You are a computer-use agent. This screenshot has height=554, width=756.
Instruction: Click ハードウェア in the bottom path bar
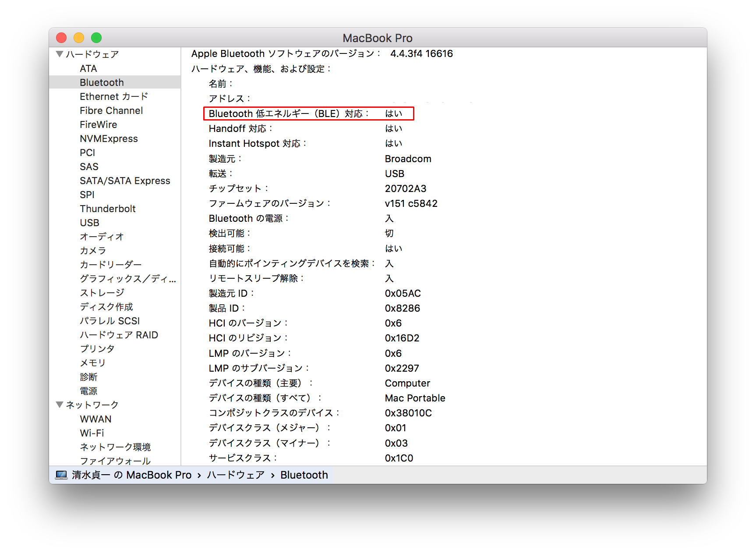pos(236,475)
